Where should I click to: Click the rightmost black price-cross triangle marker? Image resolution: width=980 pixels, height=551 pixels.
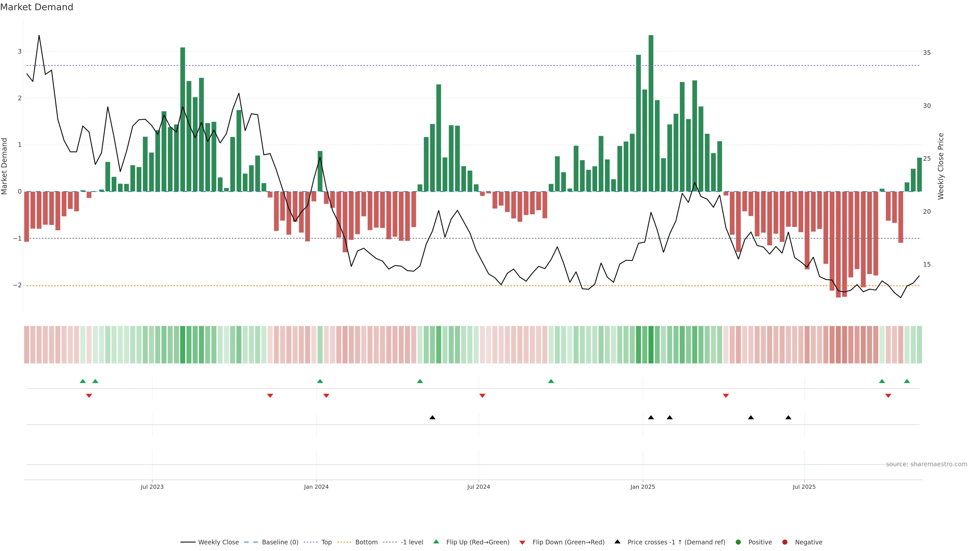coord(788,417)
